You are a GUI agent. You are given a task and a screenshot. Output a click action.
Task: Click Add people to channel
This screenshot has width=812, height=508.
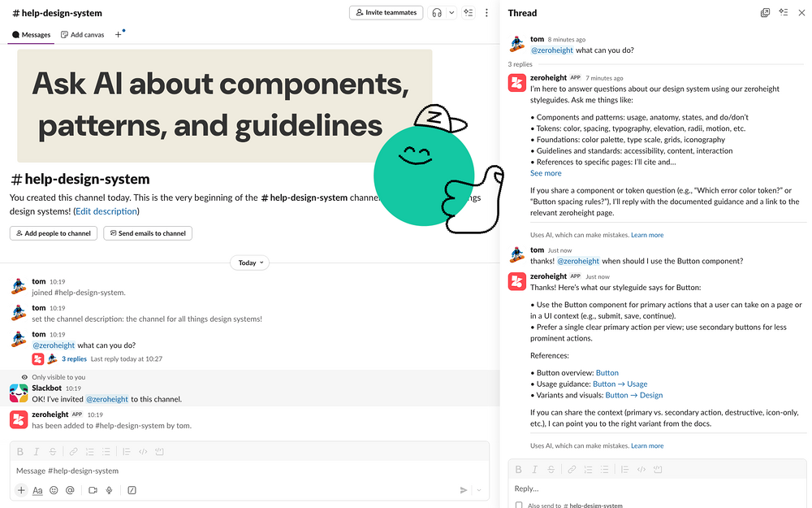pyautogui.click(x=54, y=233)
